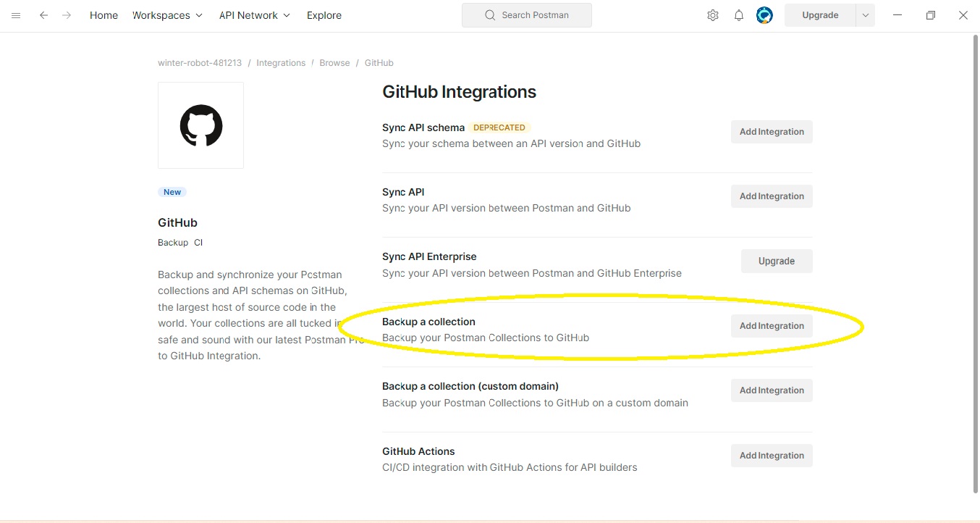This screenshot has height=523, width=980.
Task: Click the GitHub logo thumbnail
Action: (x=201, y=125)
